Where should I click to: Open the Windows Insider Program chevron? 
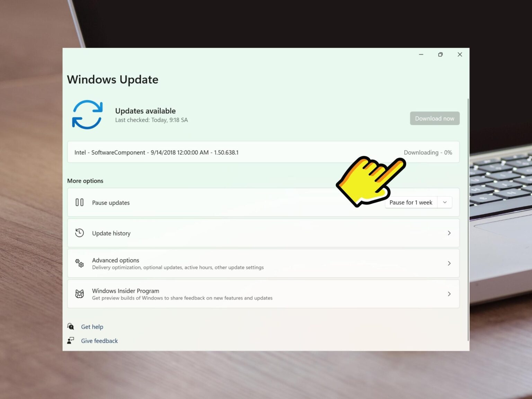(449, 294)
